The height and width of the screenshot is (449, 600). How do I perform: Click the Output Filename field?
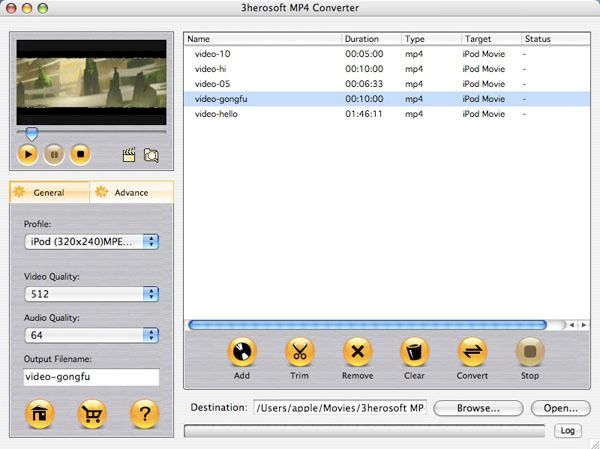(x=91, y=377)
